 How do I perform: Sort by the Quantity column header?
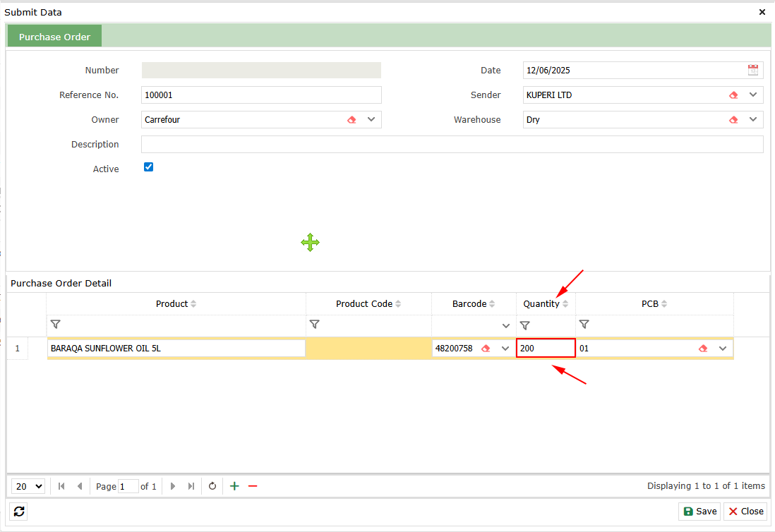tap(541, 304)
